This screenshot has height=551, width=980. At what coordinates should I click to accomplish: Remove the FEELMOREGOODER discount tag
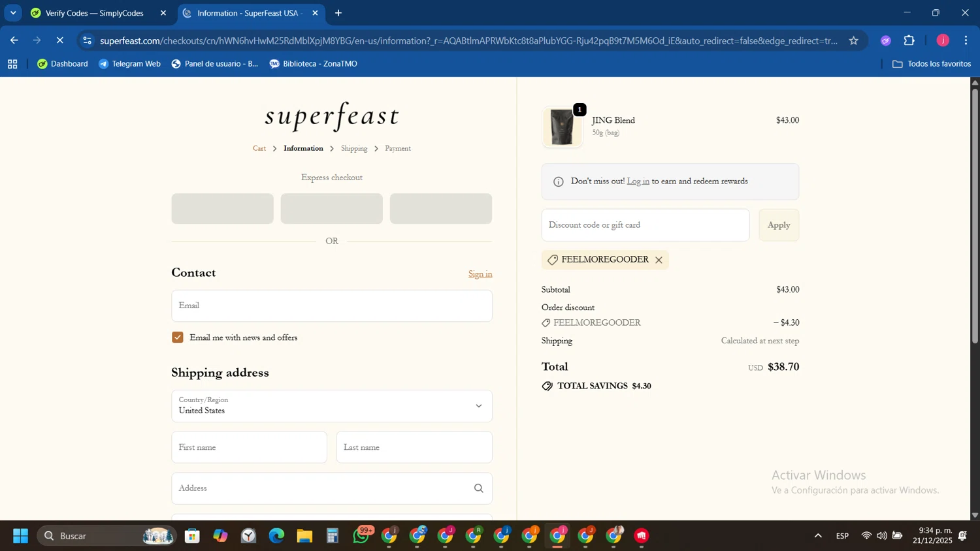pyautogui.click(x=659, y=260)
